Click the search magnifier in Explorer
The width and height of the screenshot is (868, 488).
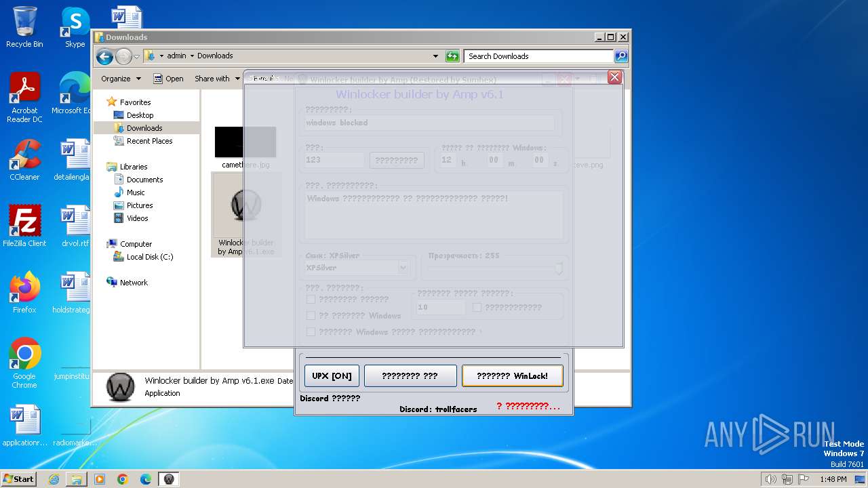[620, 56]
